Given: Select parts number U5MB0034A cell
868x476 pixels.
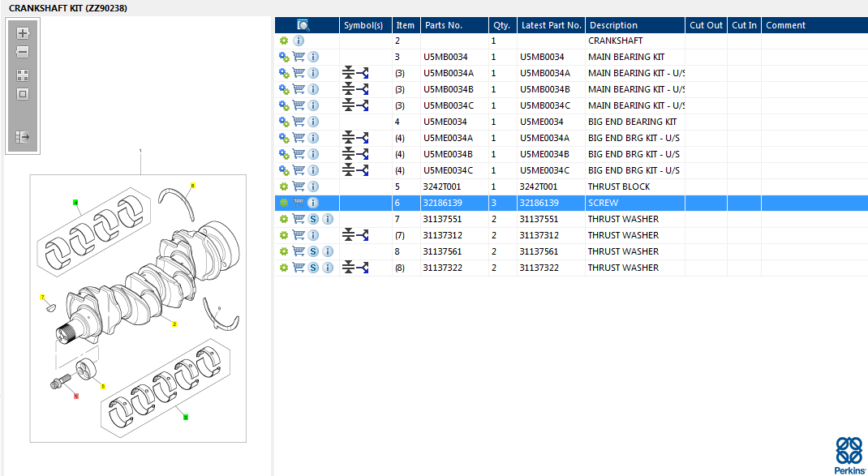Looking at the screenshot, I should click(x=454, y=73).
